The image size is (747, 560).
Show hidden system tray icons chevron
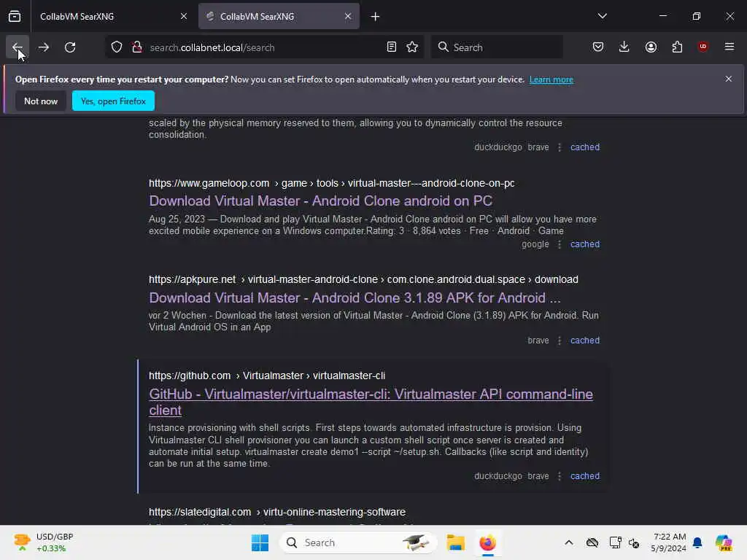[x=569, y=542]
